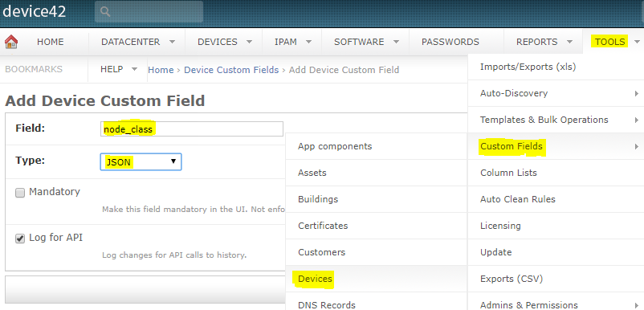Focus the top search box
The height and width of the screenshot is (310, 644).
pos(149,11)
